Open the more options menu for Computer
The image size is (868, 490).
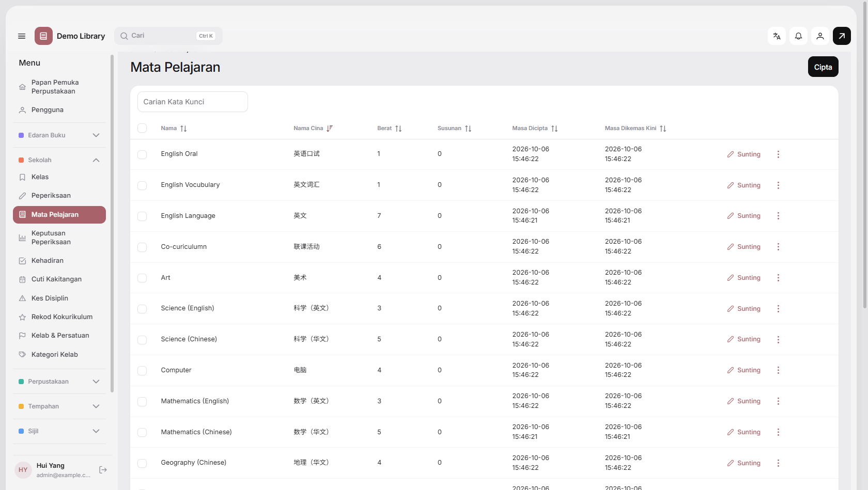(x=778, y=370)
